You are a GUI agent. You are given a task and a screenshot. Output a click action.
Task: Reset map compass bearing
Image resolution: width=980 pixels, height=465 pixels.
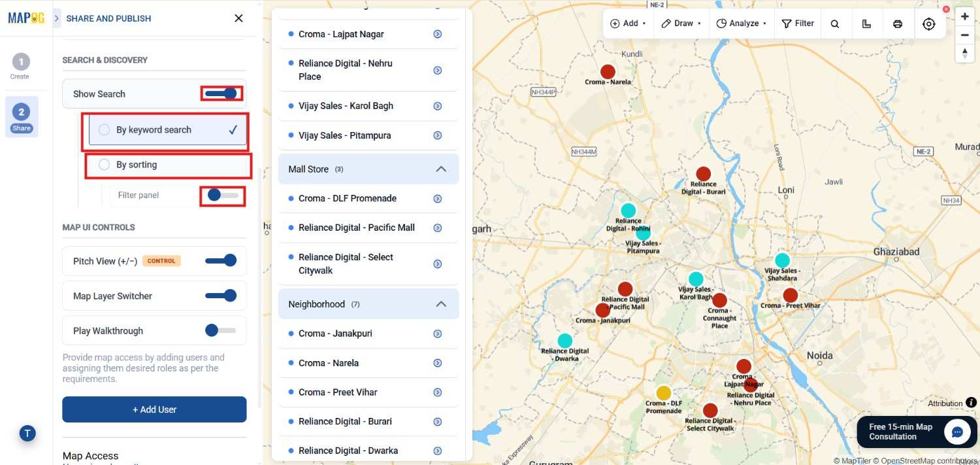(x=965, y=54)
